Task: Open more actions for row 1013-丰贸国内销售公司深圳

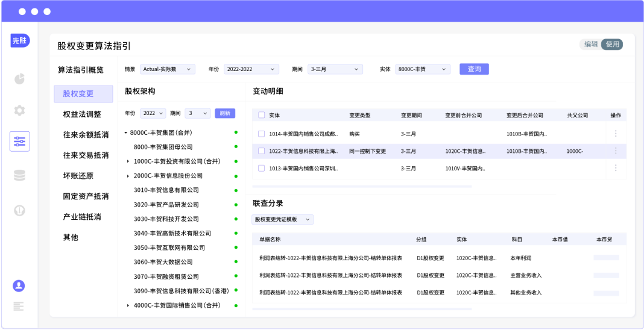Action: pyautogui.click(x=615, y=168)
